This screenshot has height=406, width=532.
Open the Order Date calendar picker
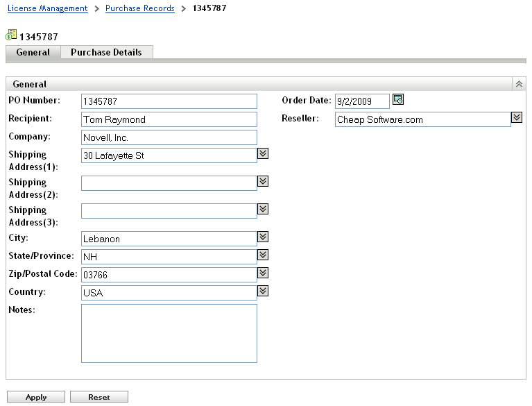click(398, 100)
